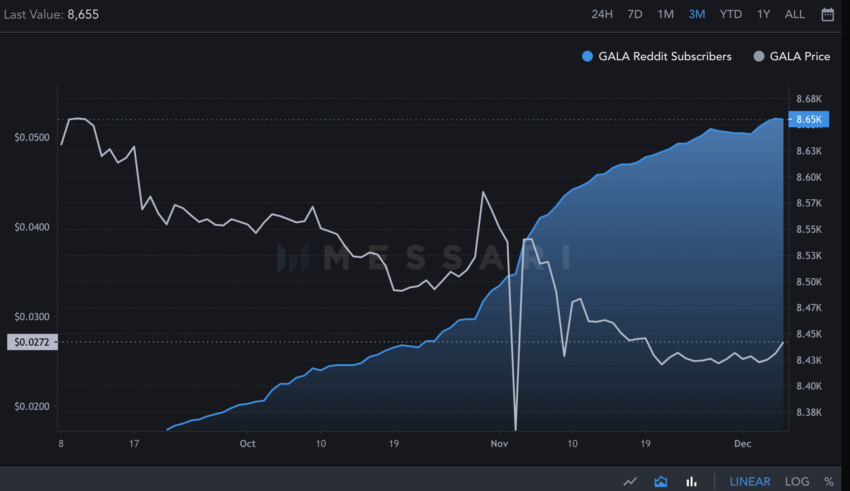The image size is (850, 491).
Task: Choose the 1M range
Action: (666, 15)
